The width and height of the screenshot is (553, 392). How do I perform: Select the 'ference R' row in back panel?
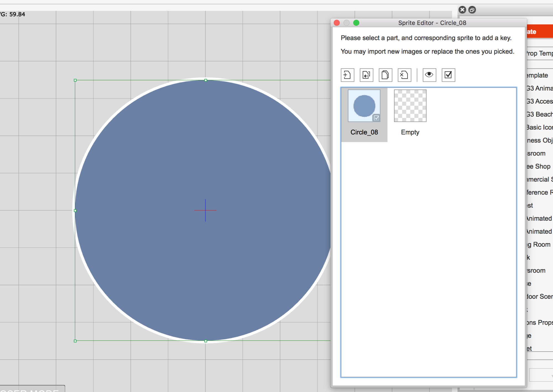click(x=540, y=192)
